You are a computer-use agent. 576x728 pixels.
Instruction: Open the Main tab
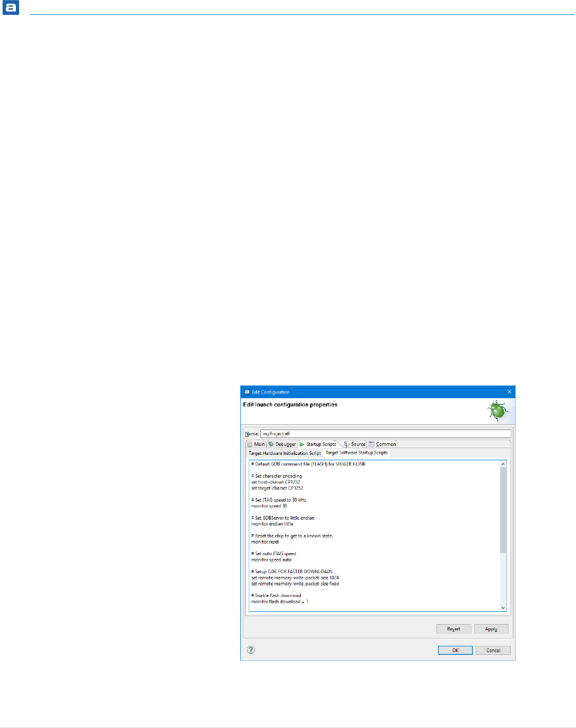pos(256,444)
